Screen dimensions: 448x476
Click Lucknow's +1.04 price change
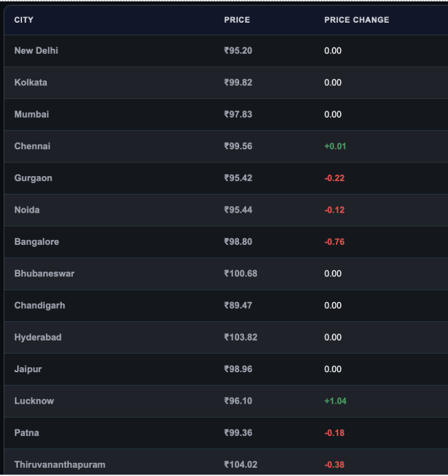tap(335, 401)
